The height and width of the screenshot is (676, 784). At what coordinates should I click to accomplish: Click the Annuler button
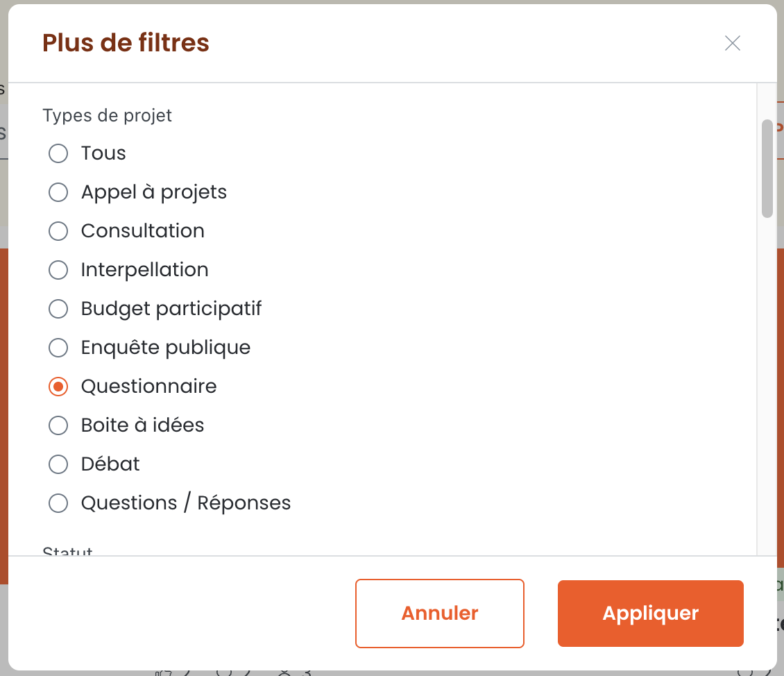coord(439,614)
